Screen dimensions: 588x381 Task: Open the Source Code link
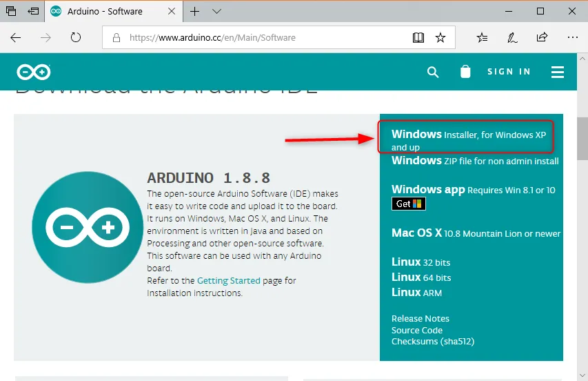coord(417,330)
